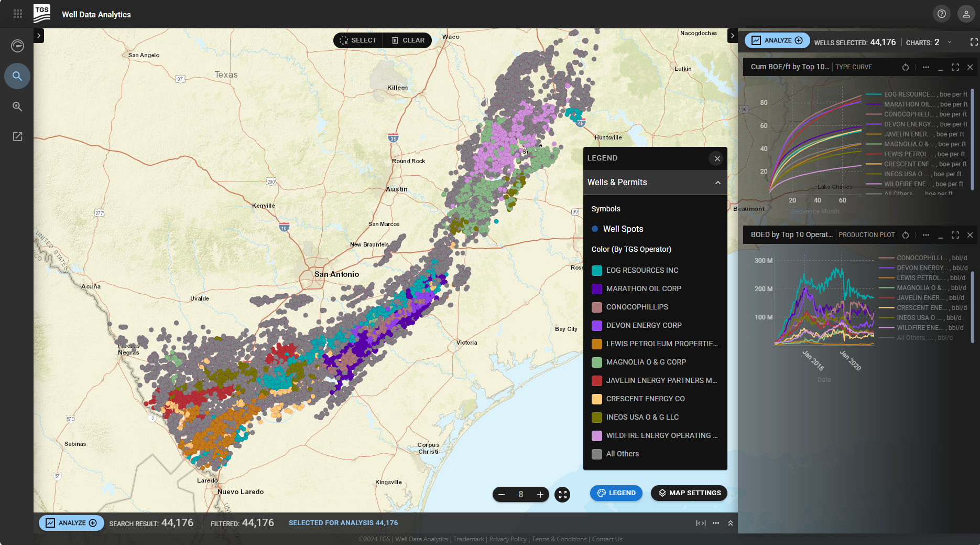Open more options on Production Plot chart

[x=926, y=235]
